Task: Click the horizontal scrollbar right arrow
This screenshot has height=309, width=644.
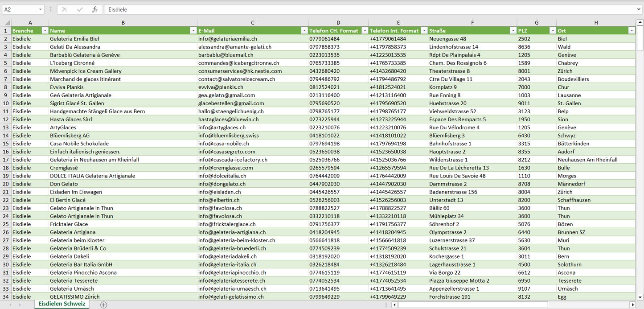Action: pyautogui.click(x=632, y=305)
